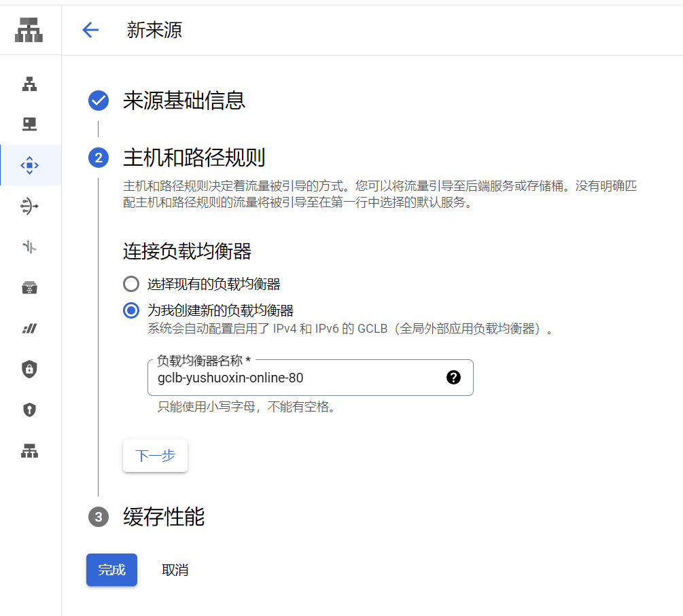Open the Traffic Director sidebar icon

(29, 247)
